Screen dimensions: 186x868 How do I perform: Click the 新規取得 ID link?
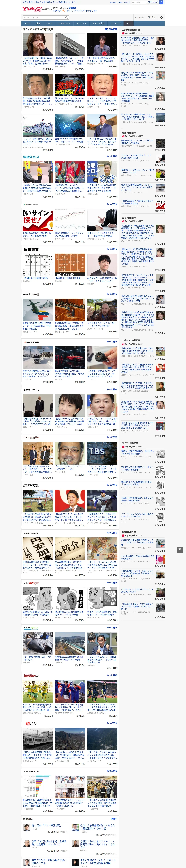pos(72,8)
